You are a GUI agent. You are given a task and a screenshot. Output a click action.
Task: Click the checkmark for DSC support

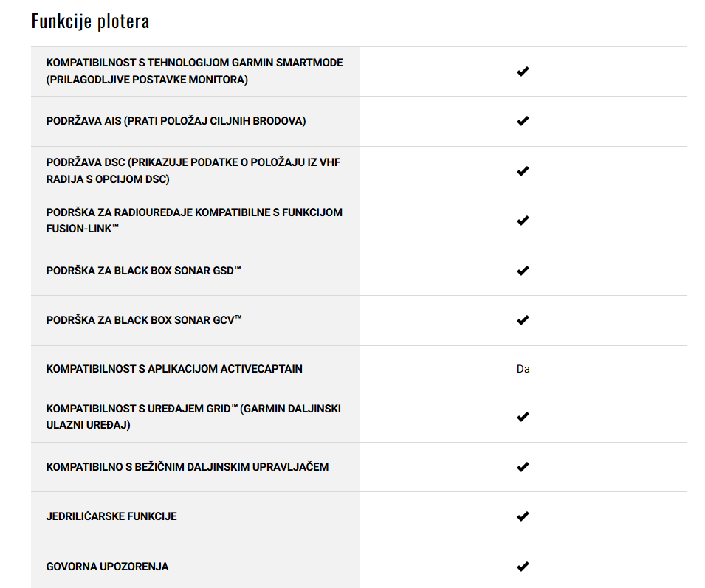523,171
